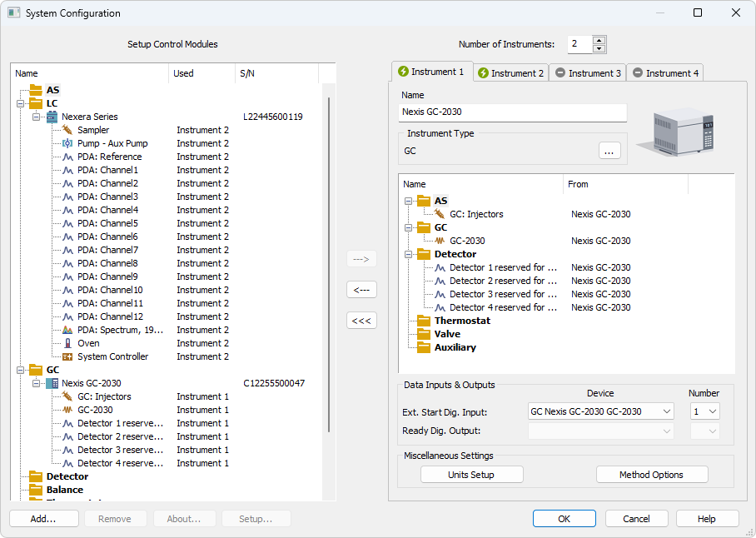This screenshot has width=756, height=538.
Task: Click the System Controller icon
Action: coord(67,356)
